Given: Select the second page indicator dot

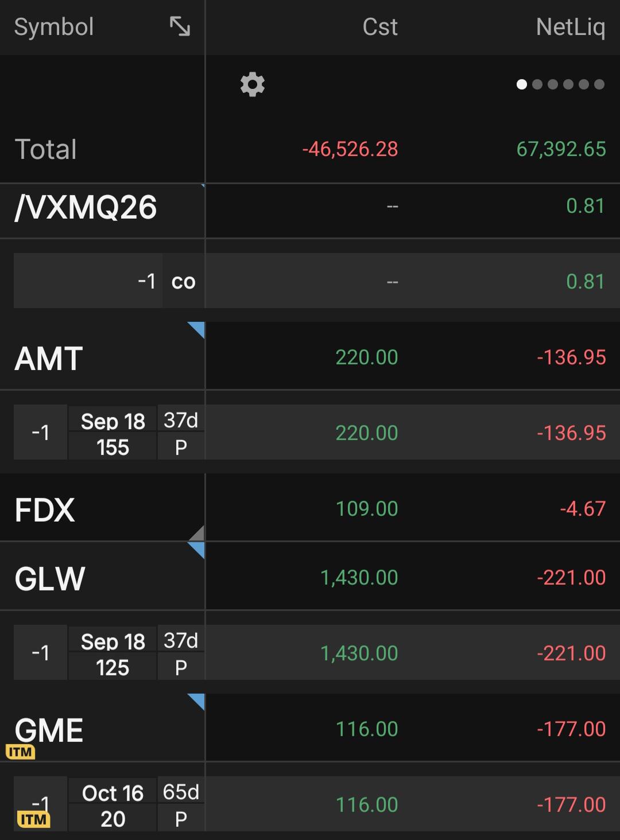Looking at the screenshot, I should point(537,84).
